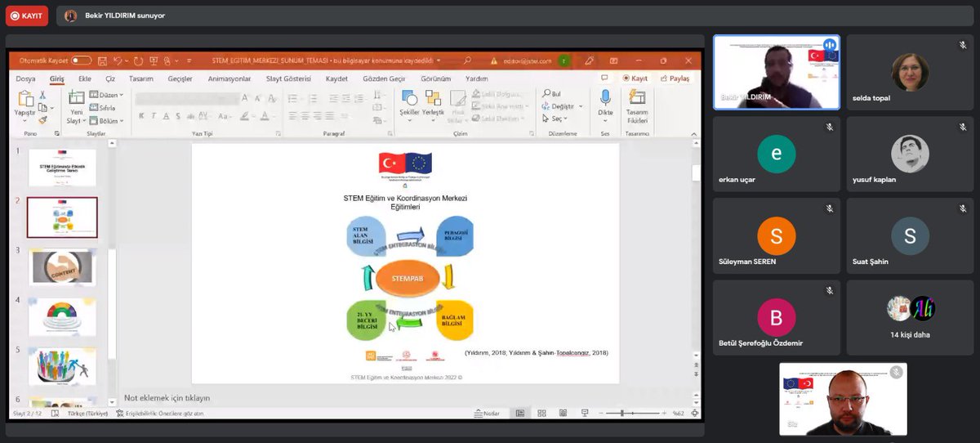Image resolution: width=980 pixels, height=443 pixels.
Task: Open the Değiştir replace dropdown arrow
Action: (x=581, y=106)
